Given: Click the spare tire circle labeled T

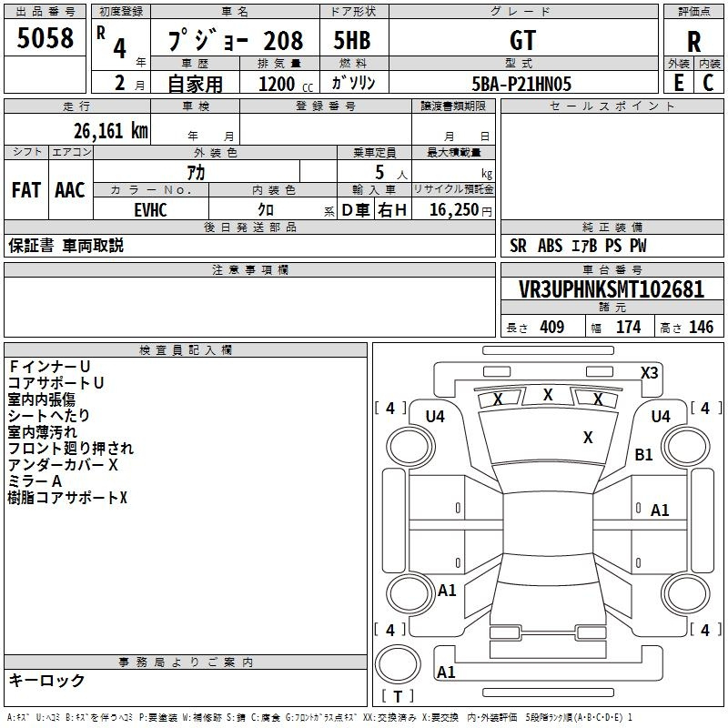Looking at the screenshot, I should pos(397,666).
